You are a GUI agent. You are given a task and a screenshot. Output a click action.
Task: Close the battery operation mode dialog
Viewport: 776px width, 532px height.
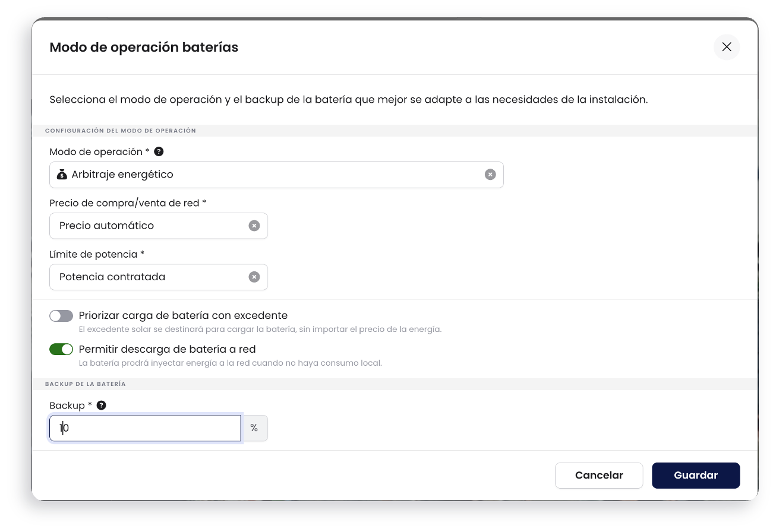pyautogui.click(x=726, y=47)
